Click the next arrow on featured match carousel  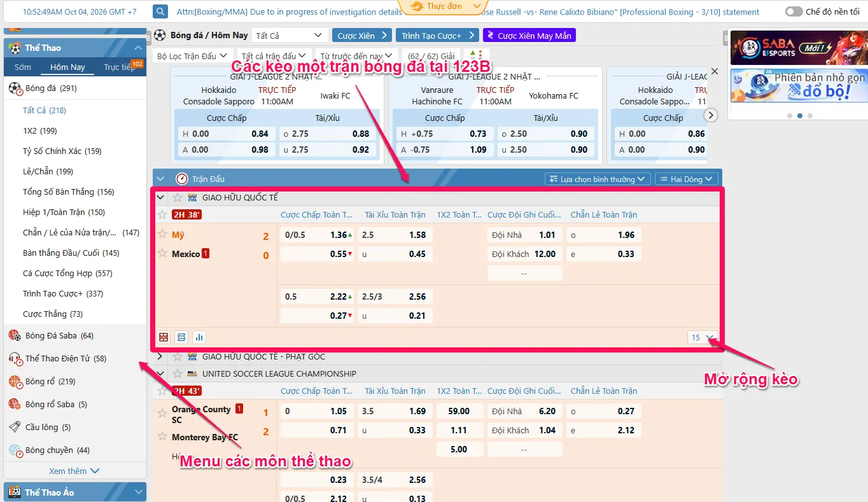pos(711,115)
